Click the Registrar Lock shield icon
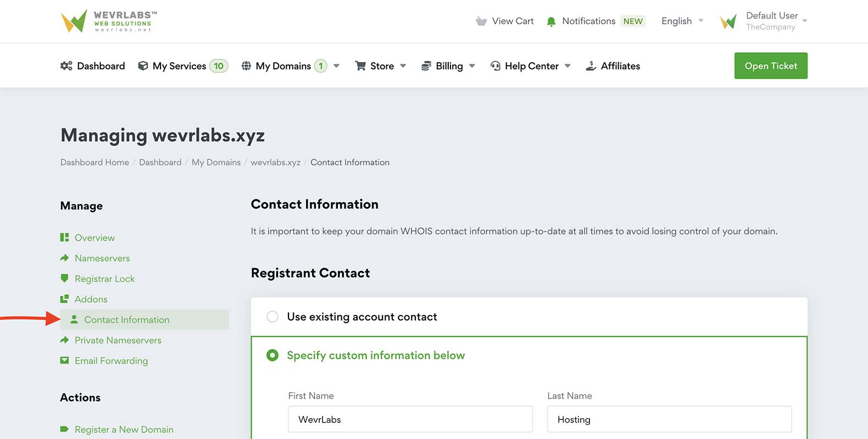 64,278
